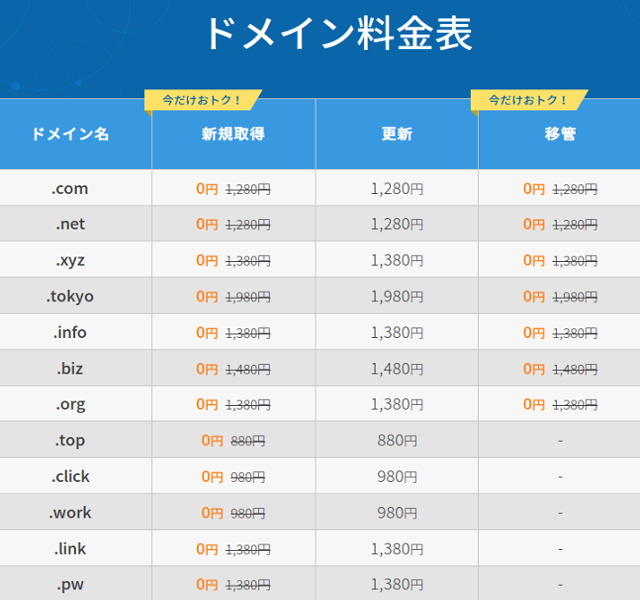Viewport: 640px width, 600px height.
Task: Click the .com transfer 0円 price
Action: pos(534,189)
